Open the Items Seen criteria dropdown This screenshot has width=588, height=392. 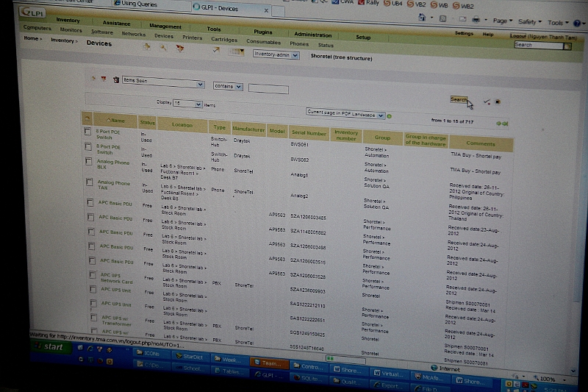tap(162, 82)
